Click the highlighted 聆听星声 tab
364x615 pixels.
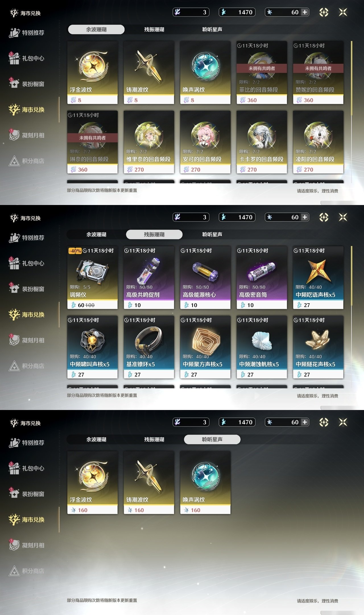pos(212,439)
